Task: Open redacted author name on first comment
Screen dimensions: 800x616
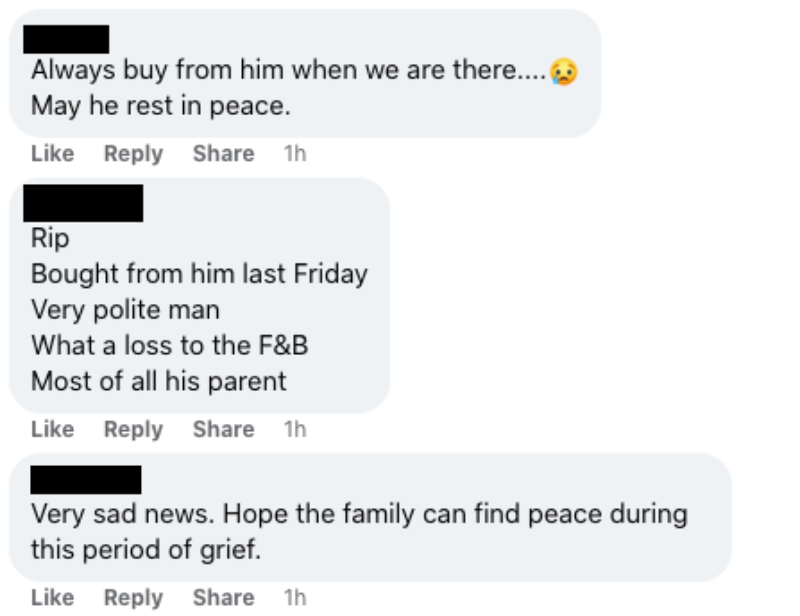Action: pos(66,39)
